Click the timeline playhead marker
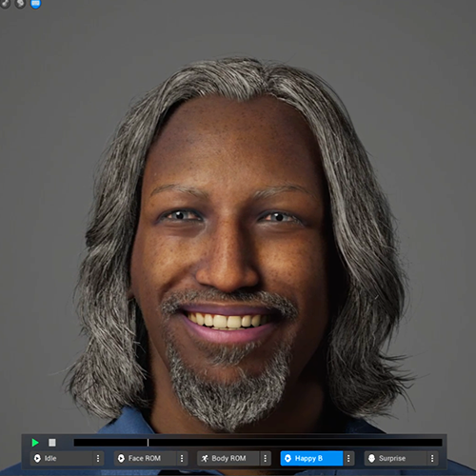476x476 pixels. 148,443
